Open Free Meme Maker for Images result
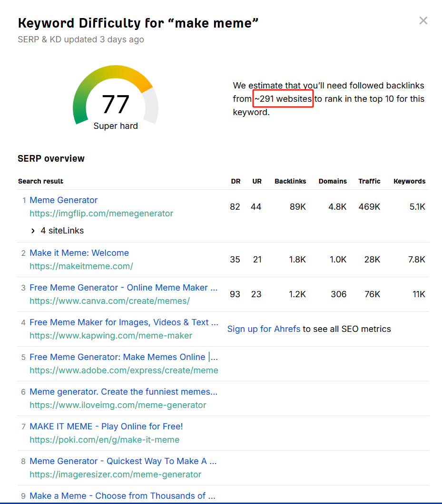Image resolution: width=442 pixels, height=504 pixels. [124, 322]
